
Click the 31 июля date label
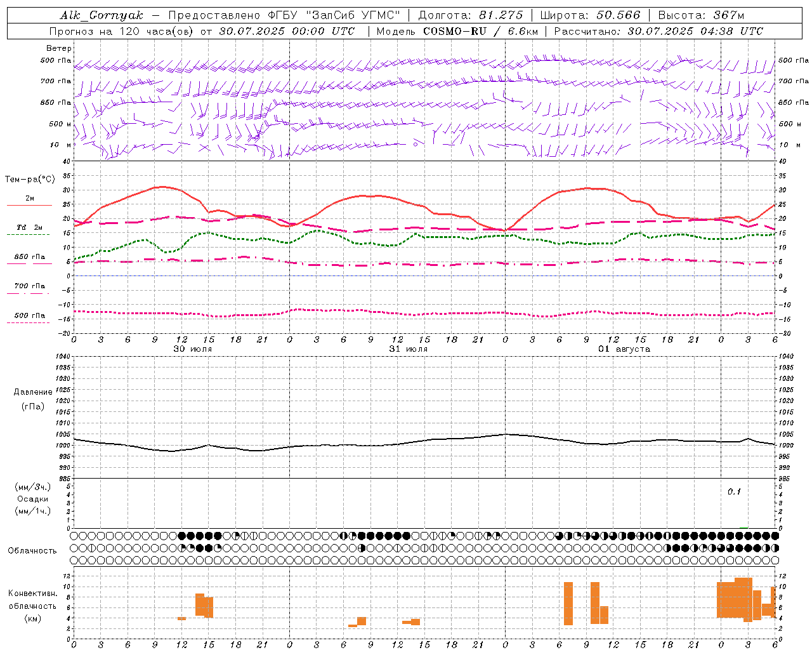click(x=408, y=348)
